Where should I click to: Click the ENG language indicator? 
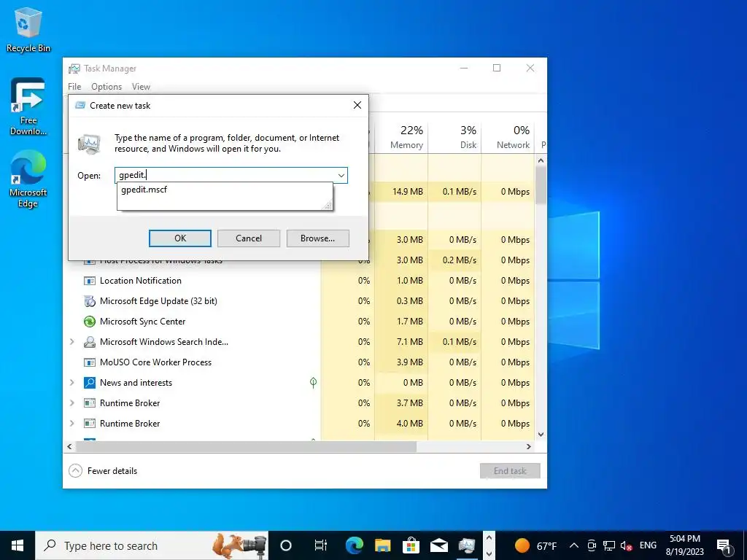click(x=648, y=545)
